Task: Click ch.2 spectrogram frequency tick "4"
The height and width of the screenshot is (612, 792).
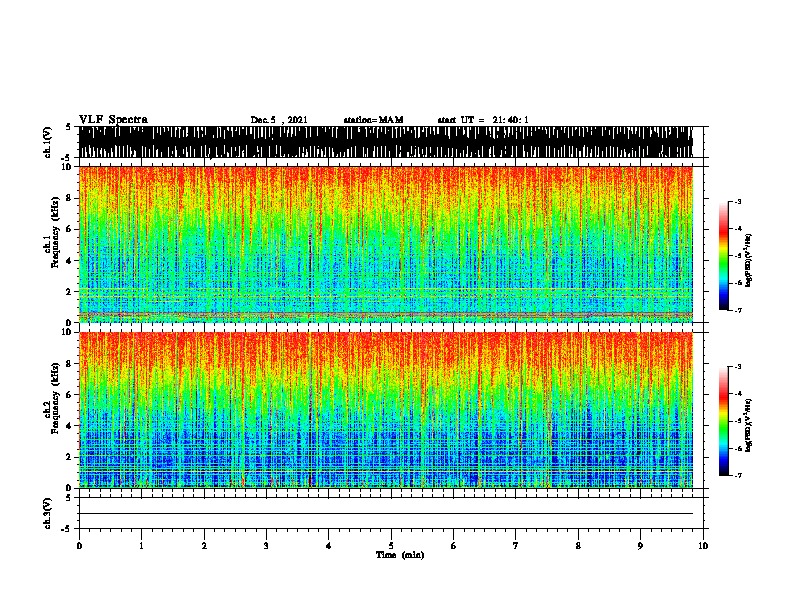Action: coord(70,426)
